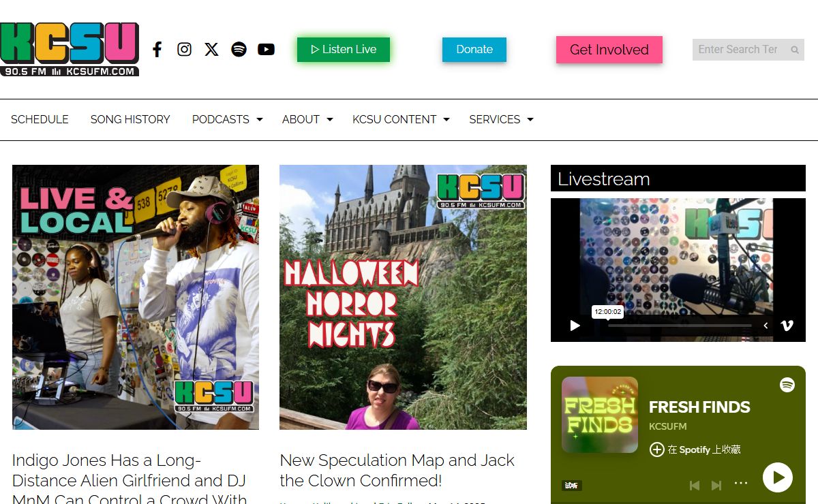Collapse livestream player controls arrow
Screen dimensions: 818x504
click(766, 326)
